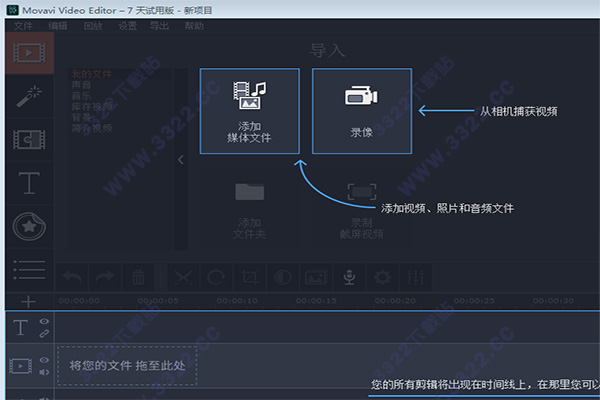This screenshot has width=600, height=400.
Task: Select 音乐 in the list
Action: (x=82, y=95)
